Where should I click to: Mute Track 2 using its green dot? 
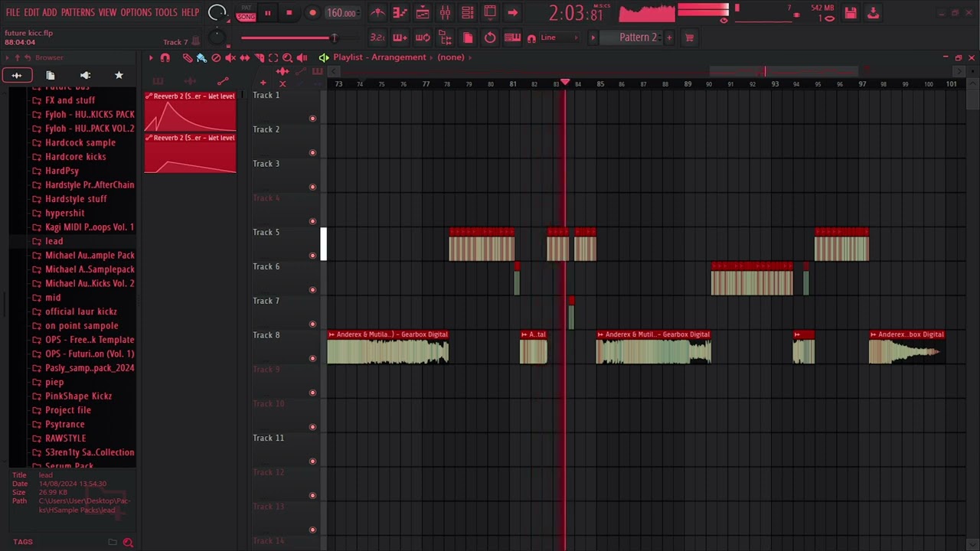(312, 152)
